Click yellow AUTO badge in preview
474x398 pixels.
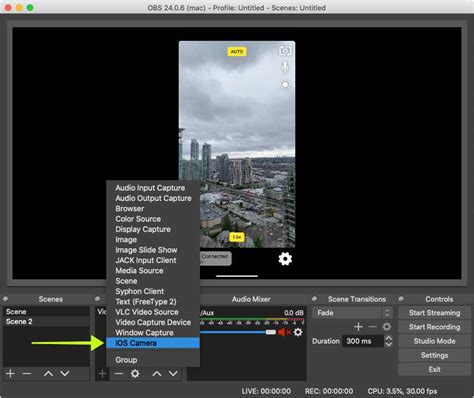pyautogui.click(x=237, y=52)
